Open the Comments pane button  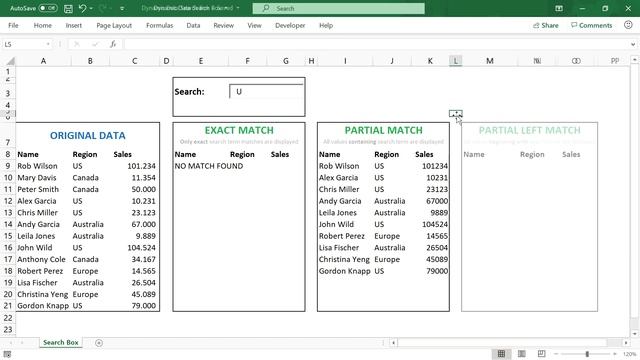point(591,25)
